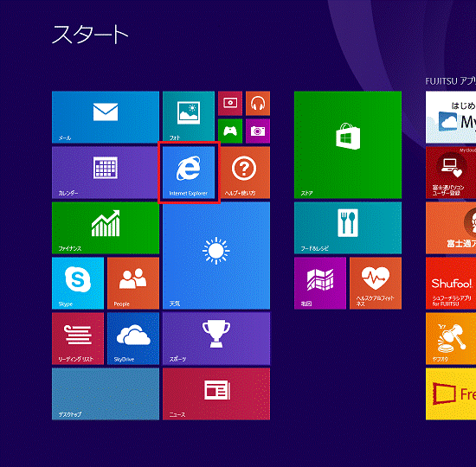Open the Reading List (リーディング リスト) tile

(x=78, y=339)
